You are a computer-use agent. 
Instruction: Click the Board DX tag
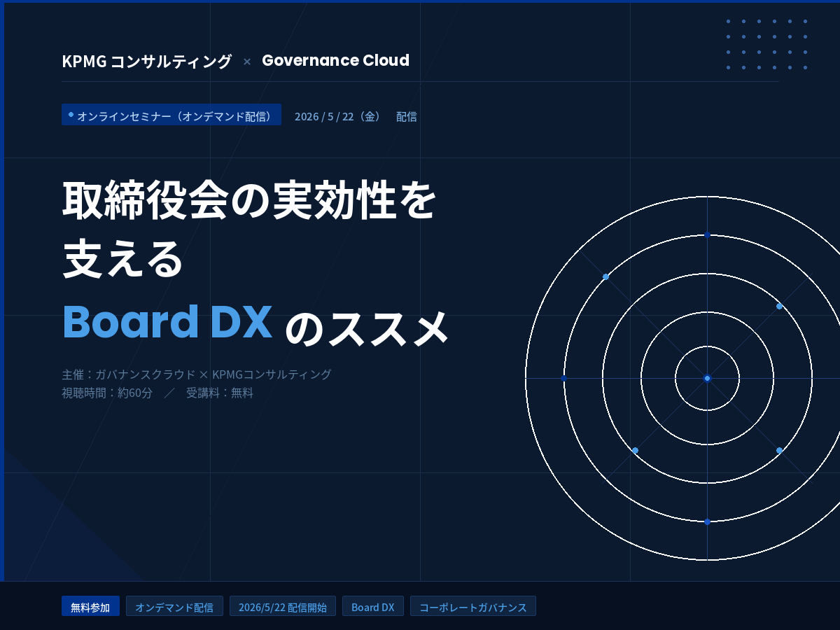tap(373, 606)
